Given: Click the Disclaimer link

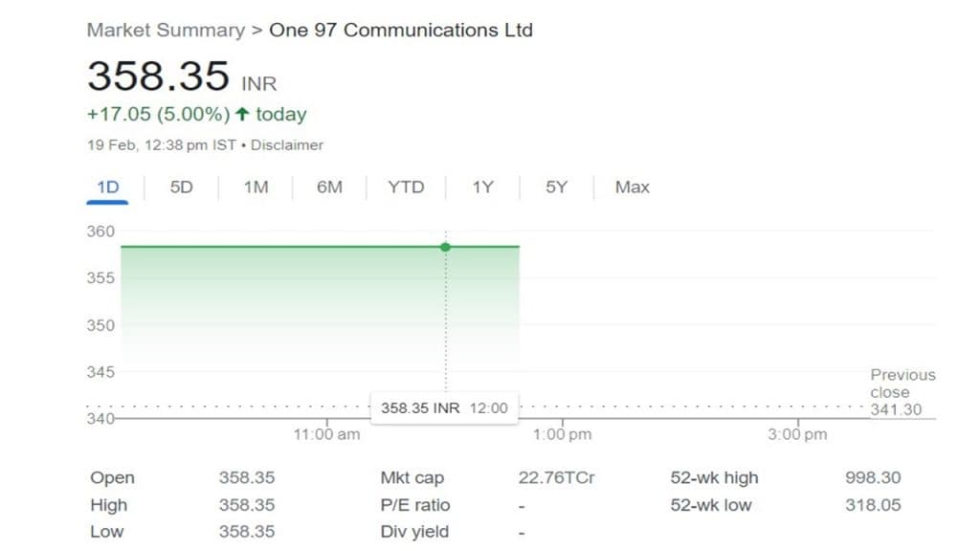Looking at the screenshot, I should [x=287, y=145].
